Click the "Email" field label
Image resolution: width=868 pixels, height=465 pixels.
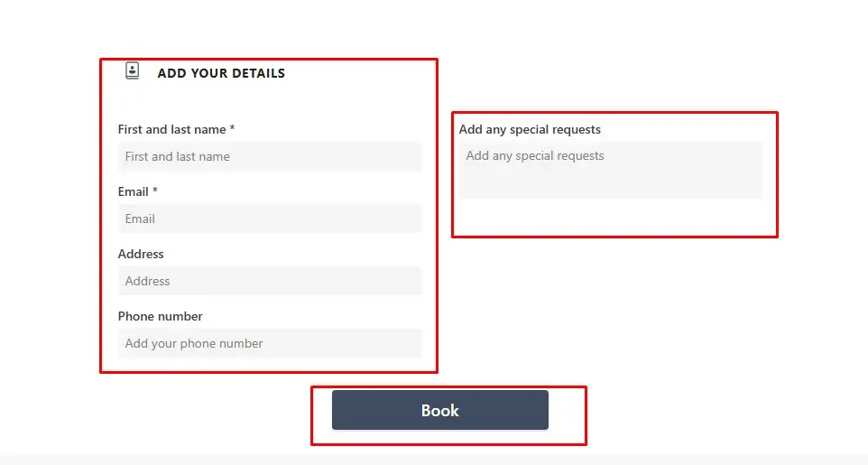pos(133,191)
